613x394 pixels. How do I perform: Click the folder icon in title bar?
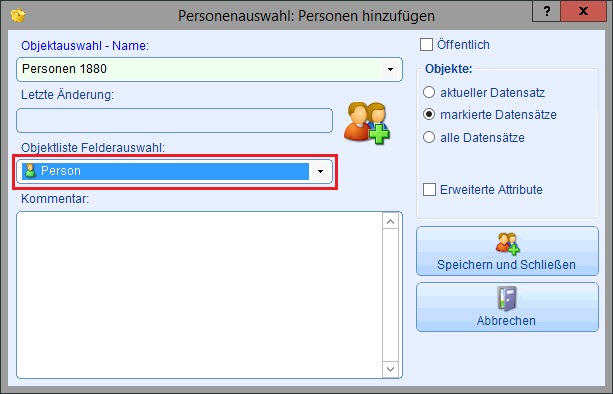point(18,15)
